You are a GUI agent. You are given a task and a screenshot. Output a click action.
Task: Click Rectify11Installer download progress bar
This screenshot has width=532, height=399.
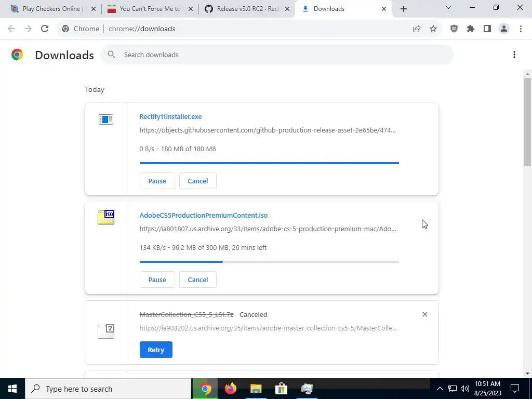(x=269, y=163)
